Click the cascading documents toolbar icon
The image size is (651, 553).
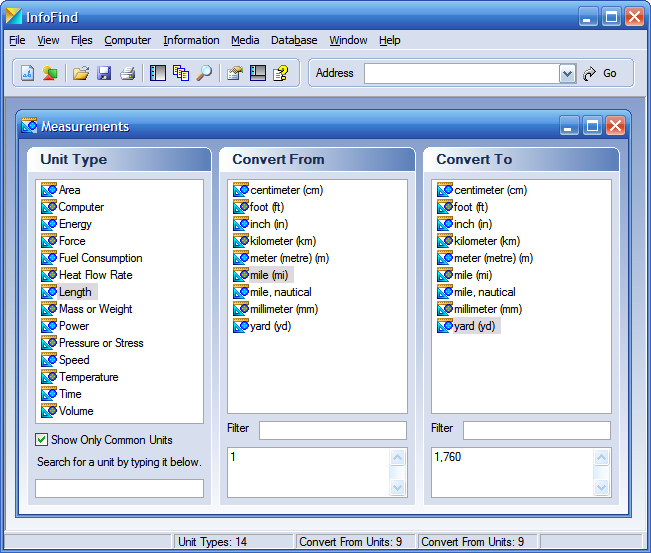tap(181, 73)
